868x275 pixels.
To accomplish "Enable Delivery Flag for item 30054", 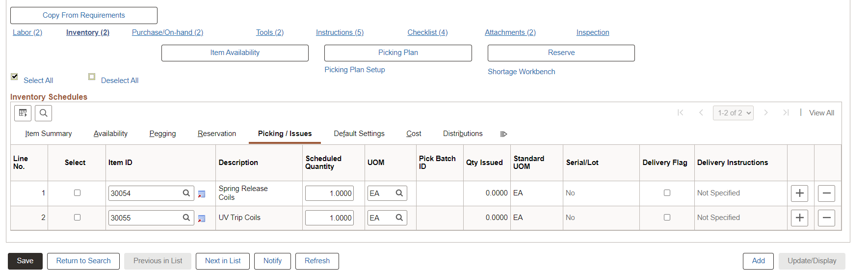I will tap(667, 192).
